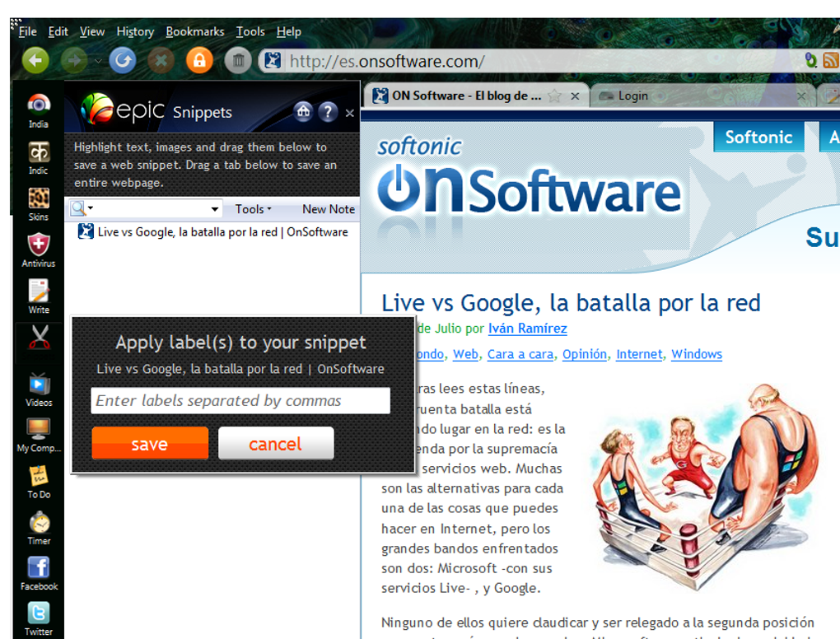Open the To Do sidebar tool
The image size is (840, 639).
coord(39,482)
